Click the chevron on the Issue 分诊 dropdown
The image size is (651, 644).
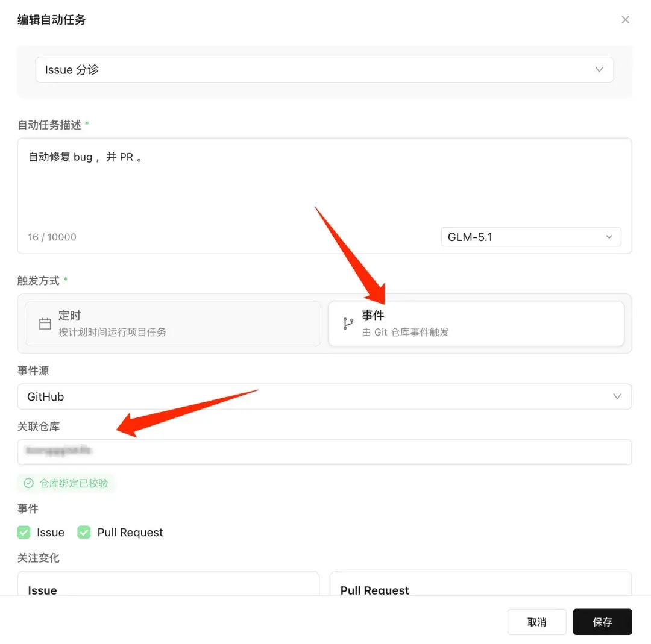tap(599, 70)
